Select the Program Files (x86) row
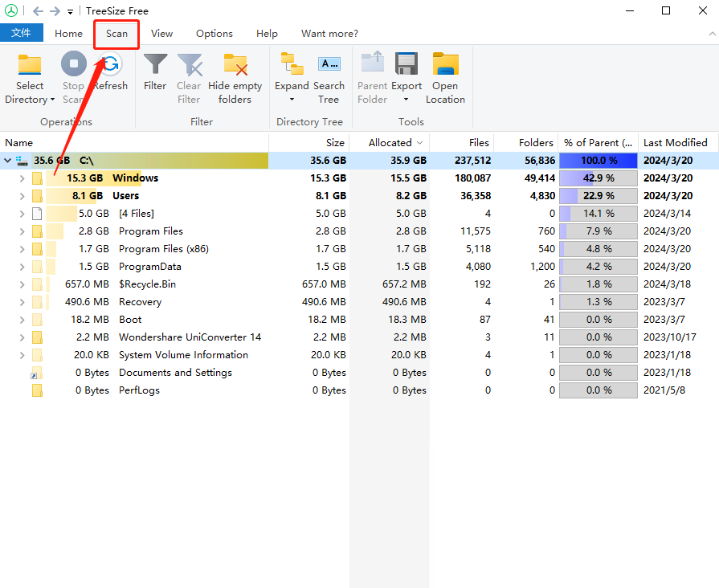The width and height of the screenshot is (719, 588). 163,249
